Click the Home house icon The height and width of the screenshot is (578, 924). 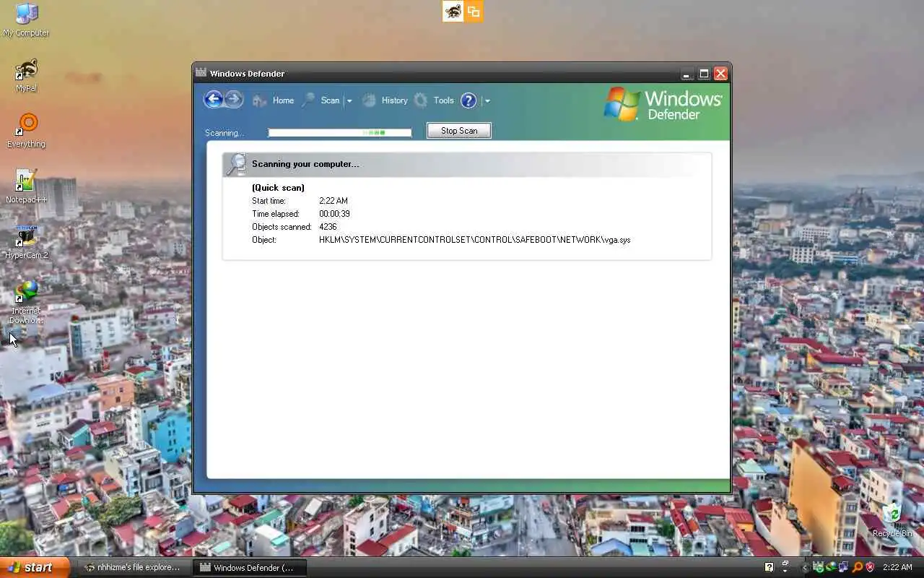tap(260, 100)
